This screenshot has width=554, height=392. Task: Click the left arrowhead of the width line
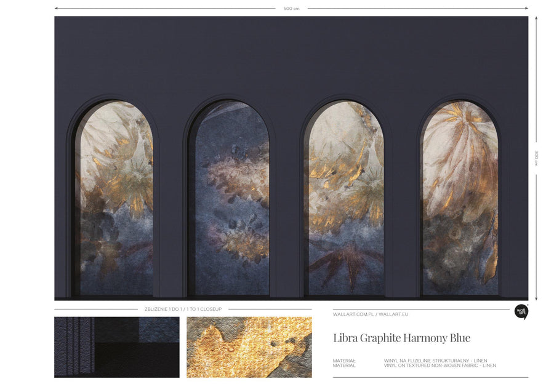click(56, 9)
